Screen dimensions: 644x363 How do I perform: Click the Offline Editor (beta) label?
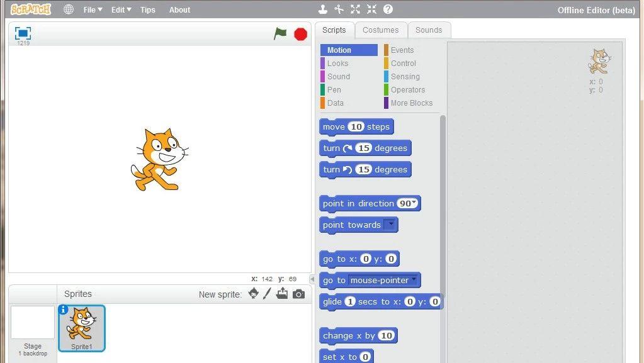point(596,10)
